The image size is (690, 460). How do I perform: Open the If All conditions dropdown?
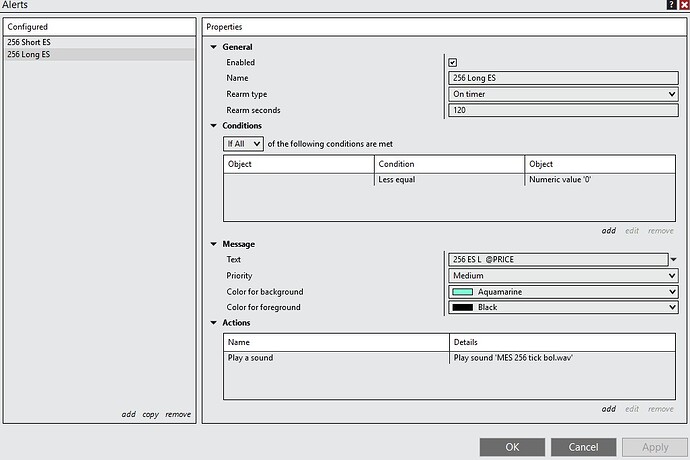pyautogui.click(x=243, y=144)
